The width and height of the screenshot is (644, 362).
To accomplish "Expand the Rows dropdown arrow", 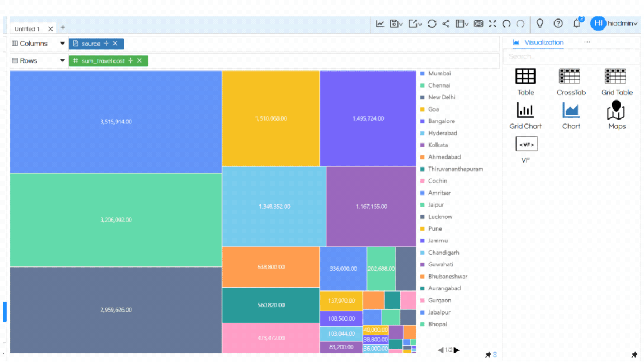I will click(x=63, y=61).
